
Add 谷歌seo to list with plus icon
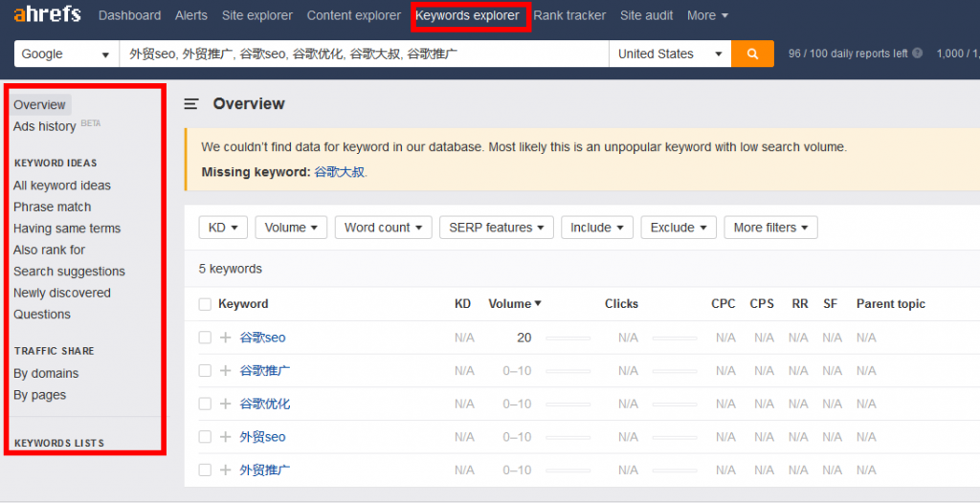[226, 338]
